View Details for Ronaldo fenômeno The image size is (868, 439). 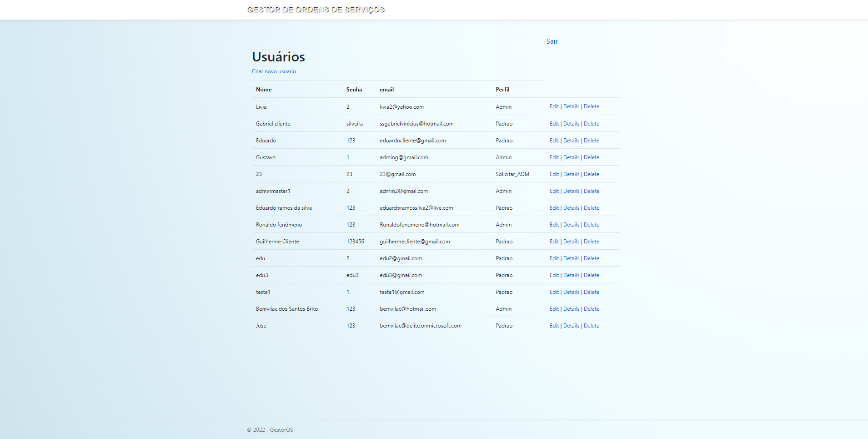(571, 224)
